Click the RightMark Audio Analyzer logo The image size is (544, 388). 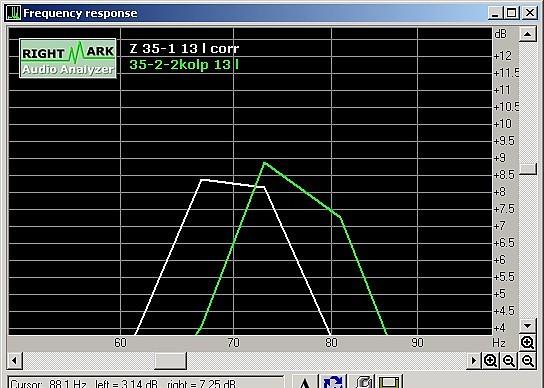click(68, 58)
